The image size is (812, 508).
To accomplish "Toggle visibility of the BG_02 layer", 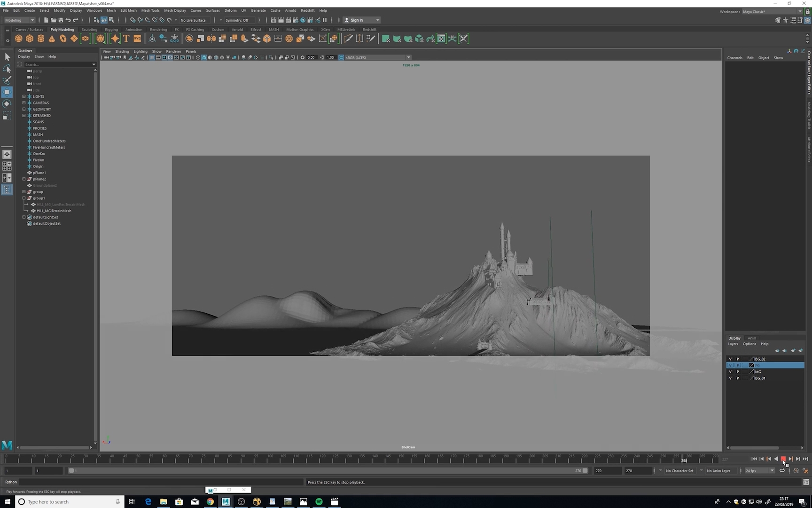I will pos(730,359).
